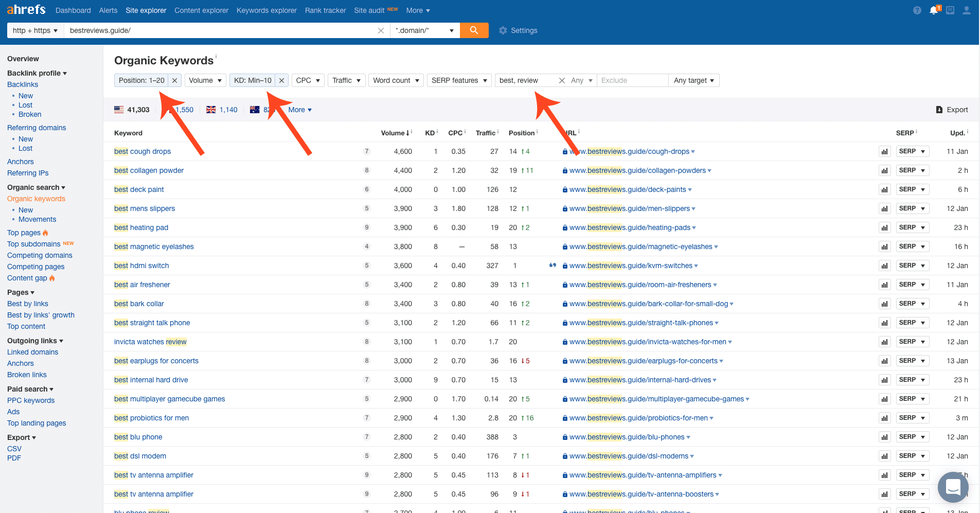980x513 pixels.
Task: Open the Intercom chat bubble
Action: pyautogui.click(x=953, y=487)
